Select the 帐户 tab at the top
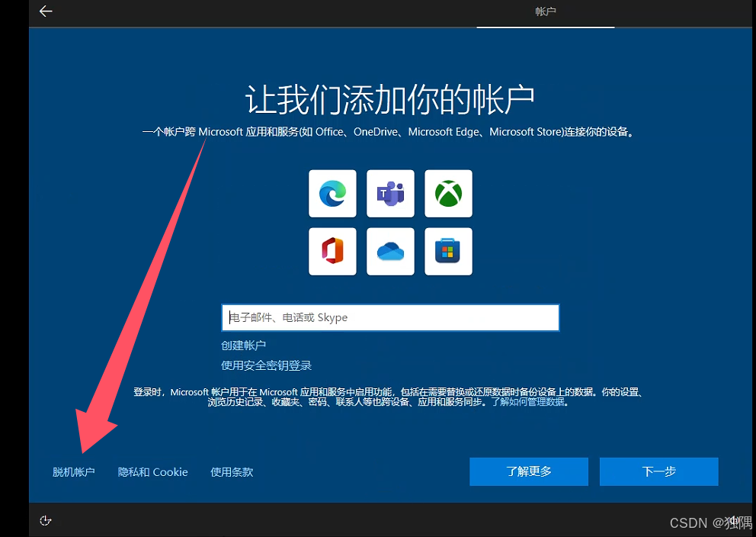Image resolution: width=756 pixels, height=537 pixels. coord(546,11)
